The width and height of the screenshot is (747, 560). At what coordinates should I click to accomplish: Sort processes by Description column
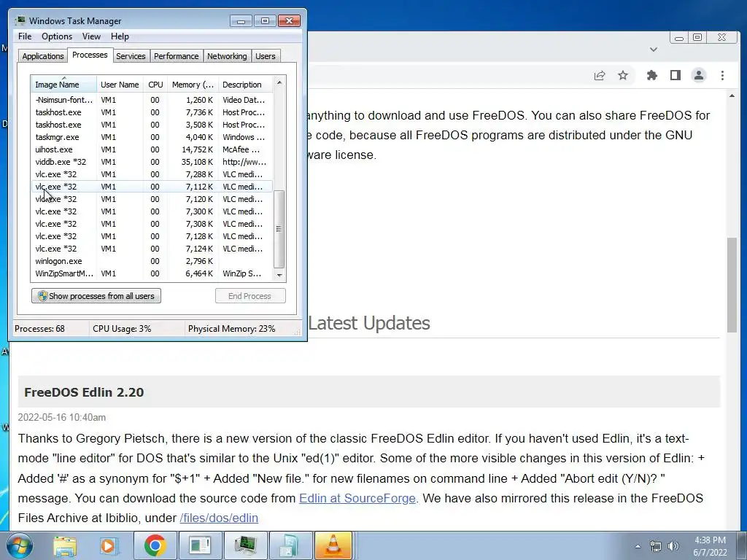point(245,85)
